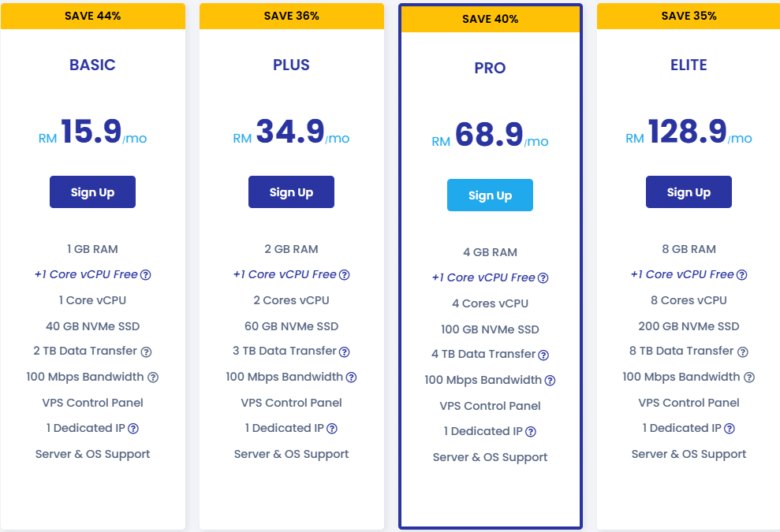Screen dimensions: 780x532
Task: Click the SAVE 44% banner above BASIC
Action: 92,15
